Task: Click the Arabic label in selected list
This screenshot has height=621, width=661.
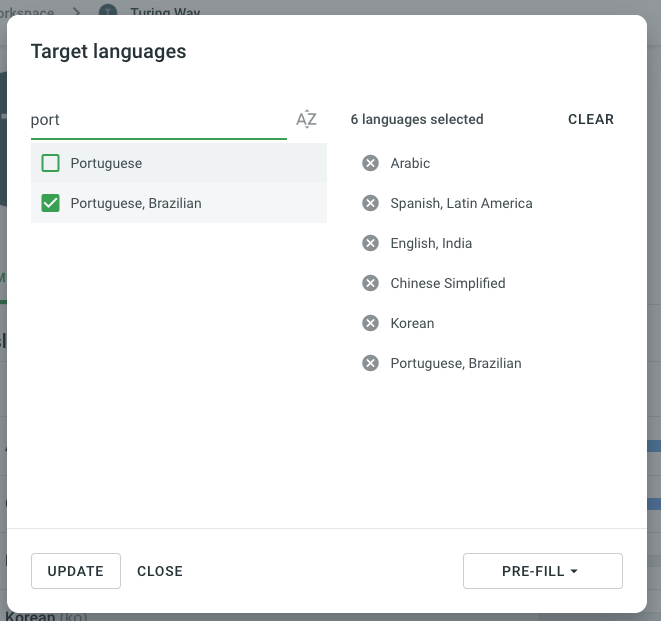Action: click(410, 163)
